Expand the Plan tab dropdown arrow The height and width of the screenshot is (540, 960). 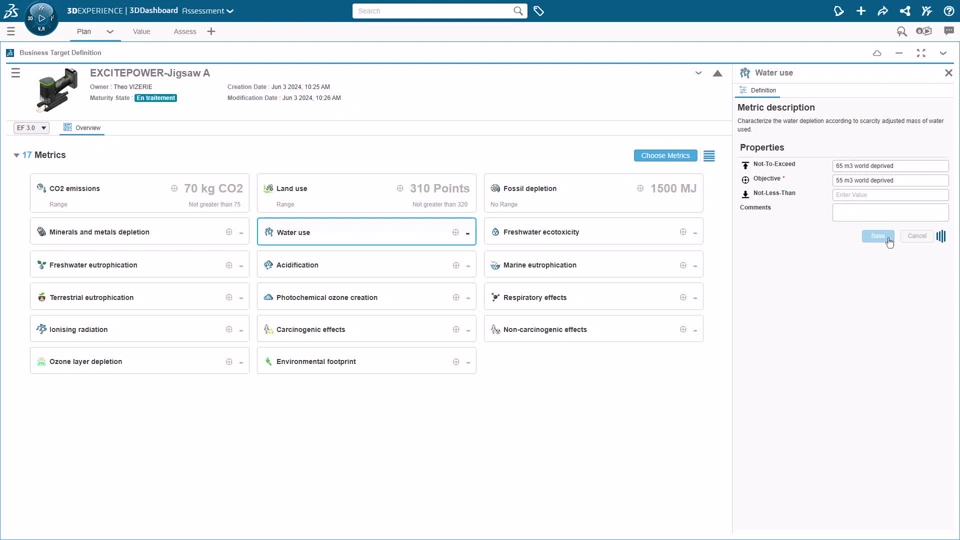tap(110, 31)
